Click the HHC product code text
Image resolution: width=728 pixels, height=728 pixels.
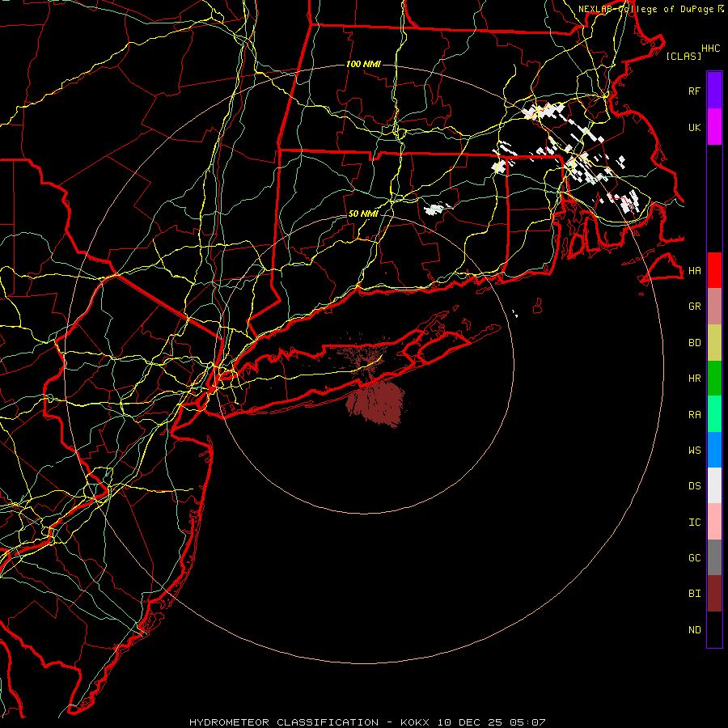(710, 49)
